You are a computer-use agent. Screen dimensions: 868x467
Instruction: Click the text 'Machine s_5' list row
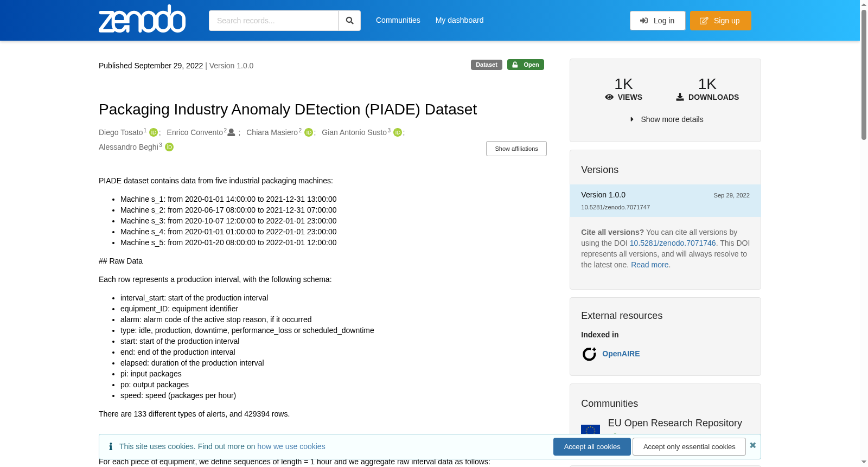pos(228,242)
